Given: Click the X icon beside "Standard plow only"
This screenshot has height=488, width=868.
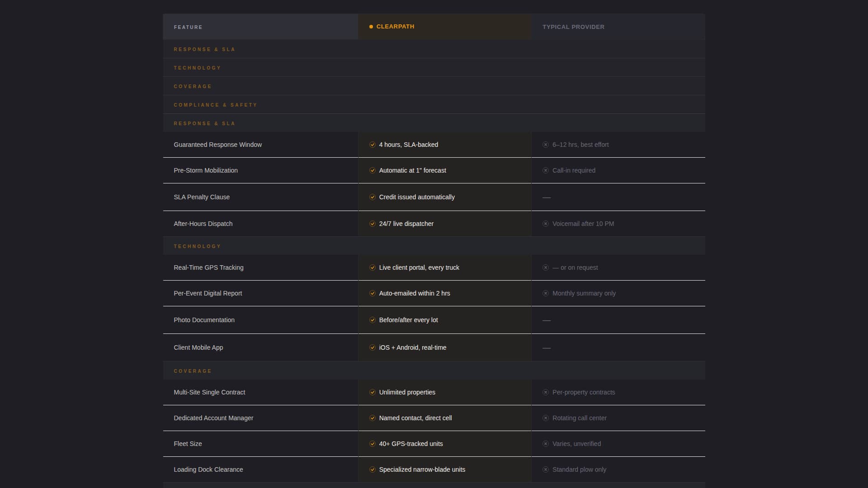Looking at the screenshot, I should (546, 469).
